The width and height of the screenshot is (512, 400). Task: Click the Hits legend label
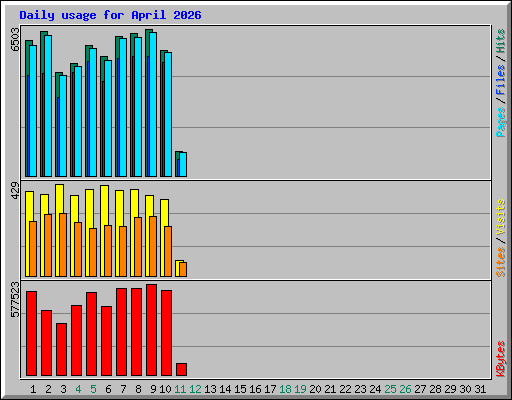click(500, 41)
